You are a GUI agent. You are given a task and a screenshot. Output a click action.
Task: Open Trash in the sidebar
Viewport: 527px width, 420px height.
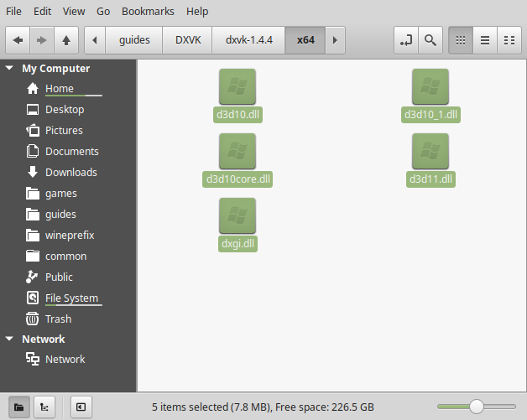67,319
